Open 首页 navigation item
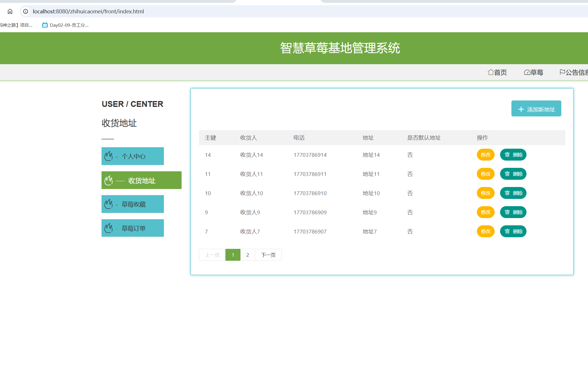The image size is (588, 374). tap(497, 72)
